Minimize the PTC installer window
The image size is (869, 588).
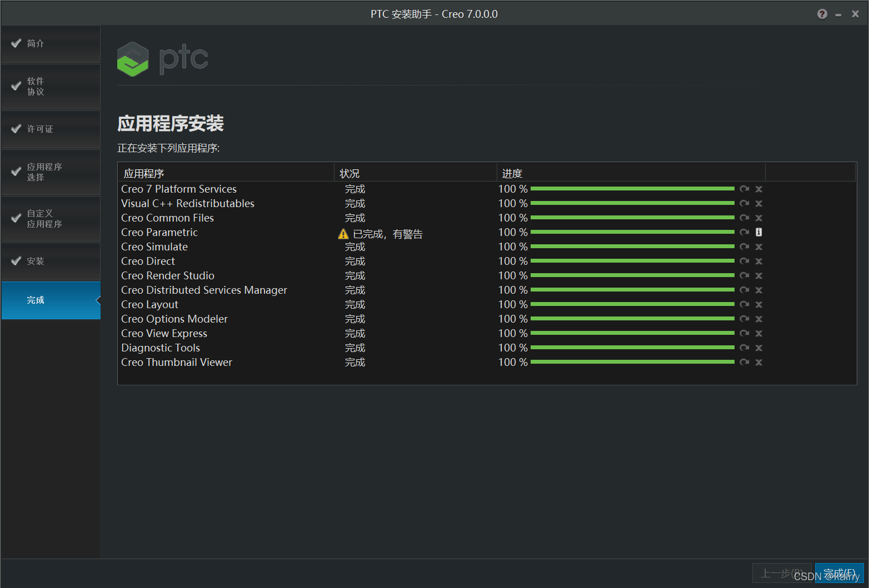838,14
